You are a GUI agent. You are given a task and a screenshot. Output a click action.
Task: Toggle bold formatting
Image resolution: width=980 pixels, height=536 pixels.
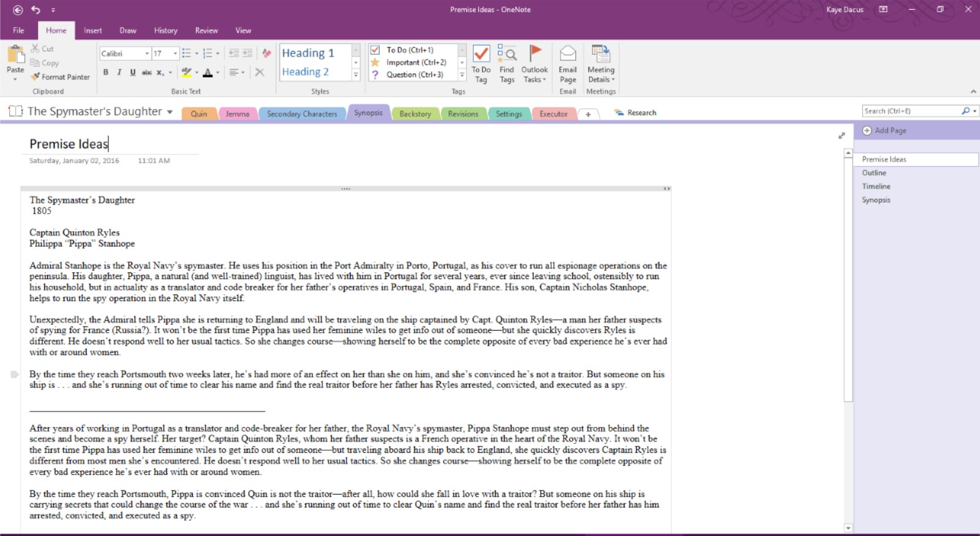click(106, 72)
